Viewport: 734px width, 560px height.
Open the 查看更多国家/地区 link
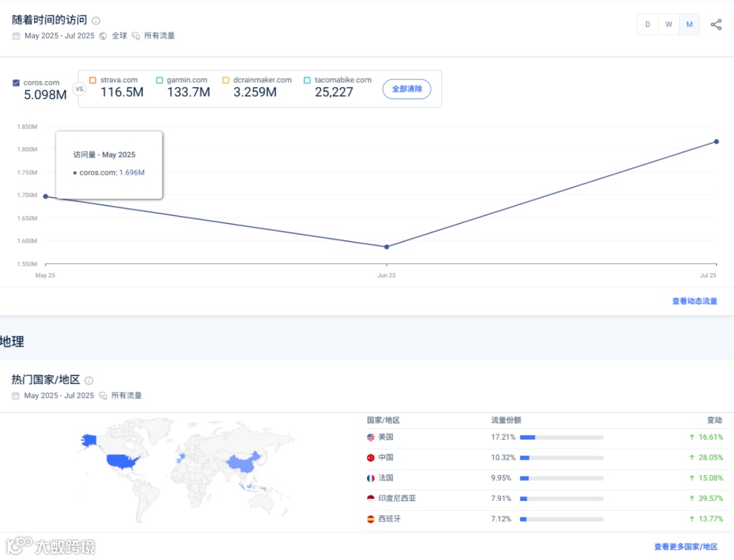pos(686,546)
